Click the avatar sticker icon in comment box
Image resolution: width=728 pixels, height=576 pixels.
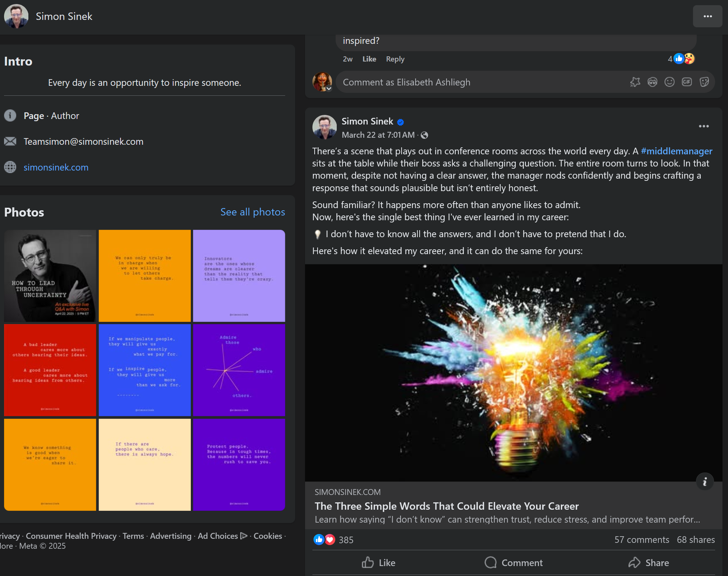pyautogui.click(x=652, y=82)
